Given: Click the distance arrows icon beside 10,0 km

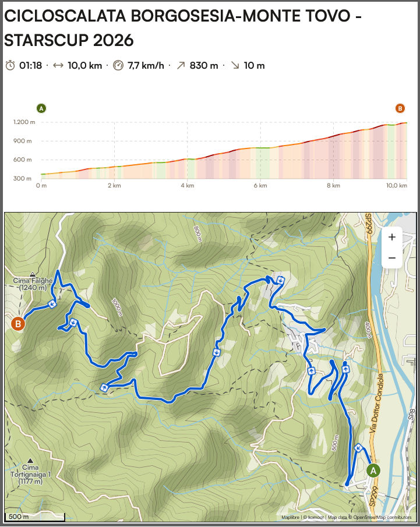Looking at the screenshot, I should pyautogui.click(x=58, y=65).
